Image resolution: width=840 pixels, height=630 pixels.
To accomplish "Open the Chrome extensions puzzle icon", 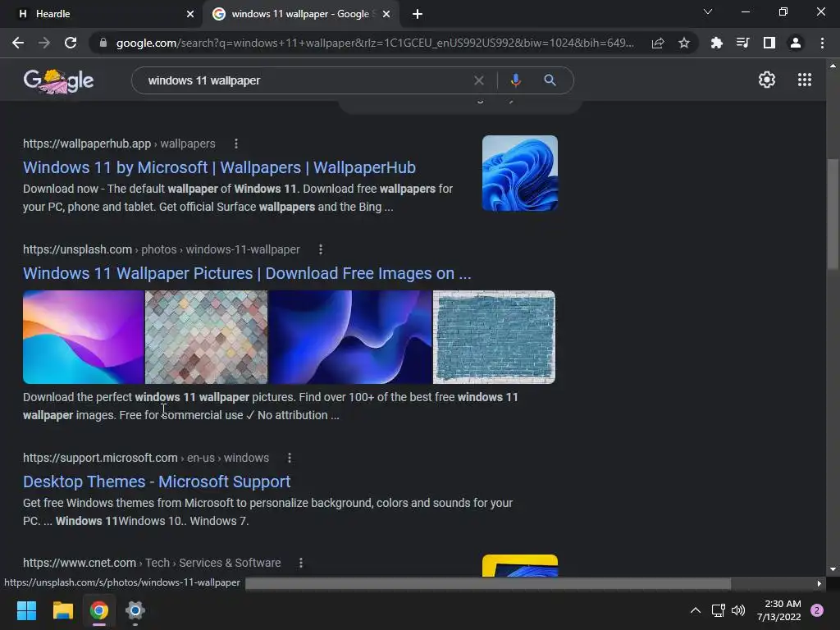I will tap(716, 43).
